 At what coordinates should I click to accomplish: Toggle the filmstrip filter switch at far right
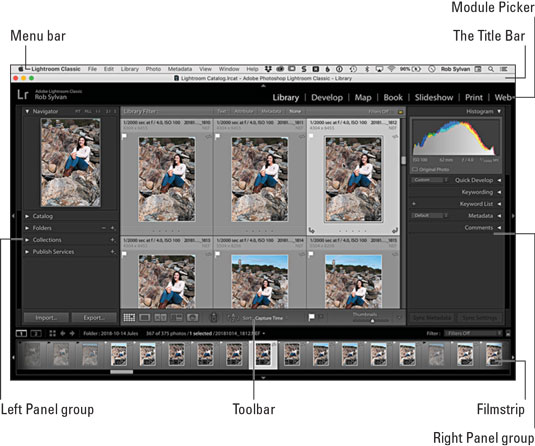click(508, 333)
